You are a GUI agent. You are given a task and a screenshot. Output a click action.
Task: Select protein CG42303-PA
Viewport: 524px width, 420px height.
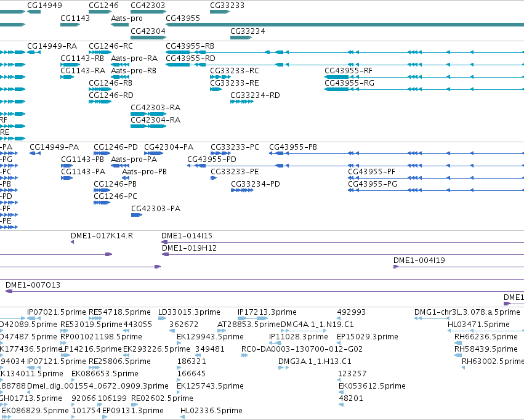tap(156, 209)
